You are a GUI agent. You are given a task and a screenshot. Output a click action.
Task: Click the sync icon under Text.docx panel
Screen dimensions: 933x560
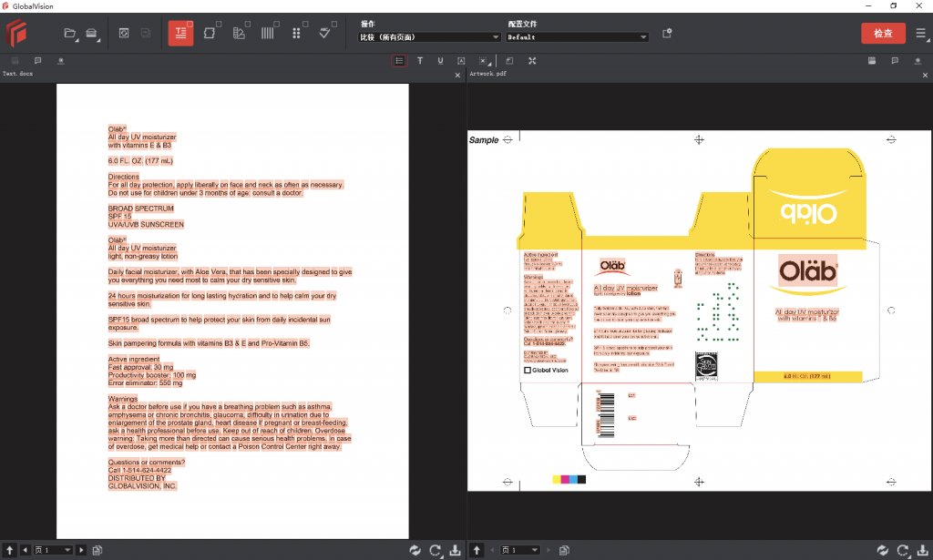(x=415, y=551)
